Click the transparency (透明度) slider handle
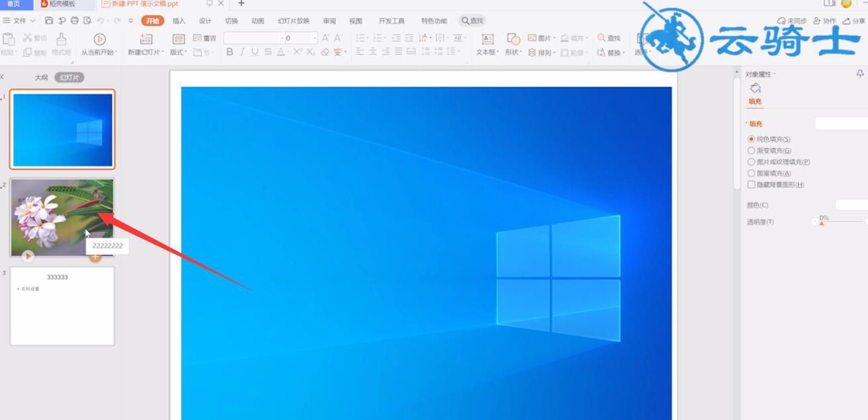The height and width of the screenshot is (420, 868). 822,224
